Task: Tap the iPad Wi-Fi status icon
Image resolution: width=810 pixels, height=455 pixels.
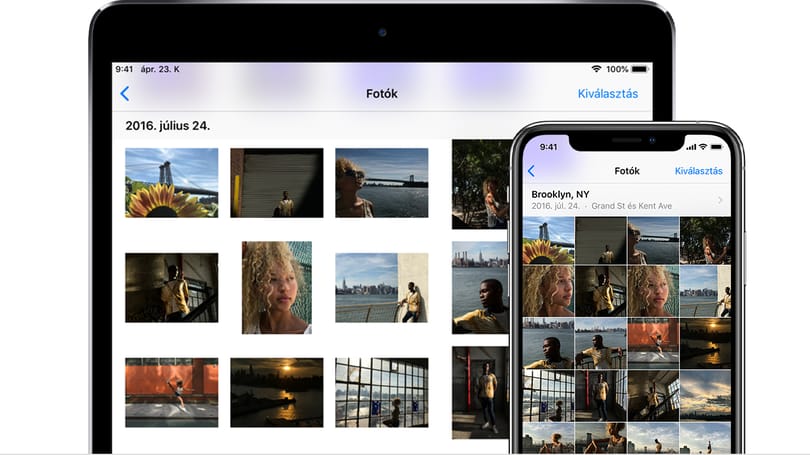Action: click(x=596, y=69)
